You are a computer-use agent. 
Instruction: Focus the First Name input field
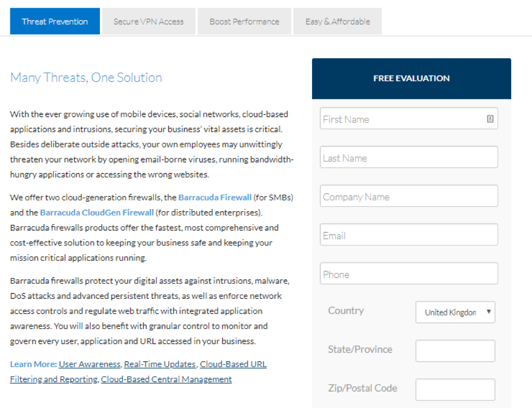(401, 119)
